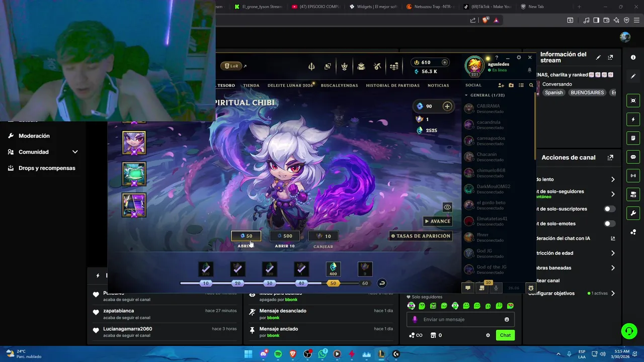
Task: Open the friend list view options icon
Action: (521, 85)
